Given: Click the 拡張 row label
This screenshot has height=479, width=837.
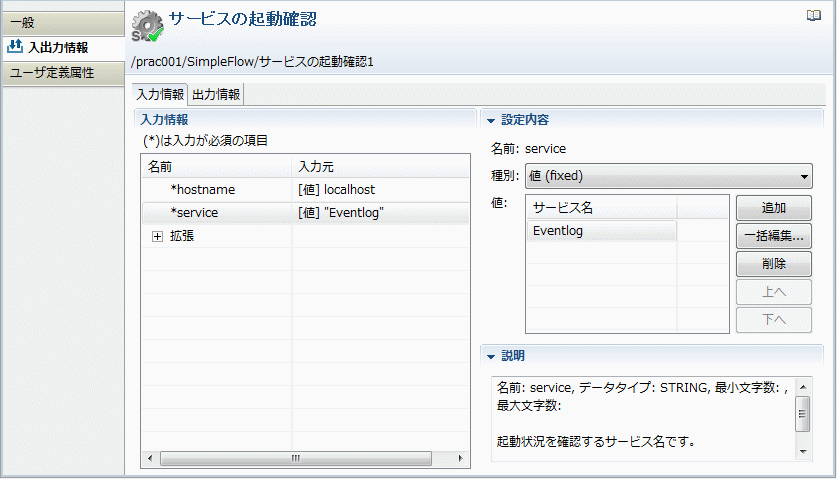Looking at the screenshot, I should (181, 236).
